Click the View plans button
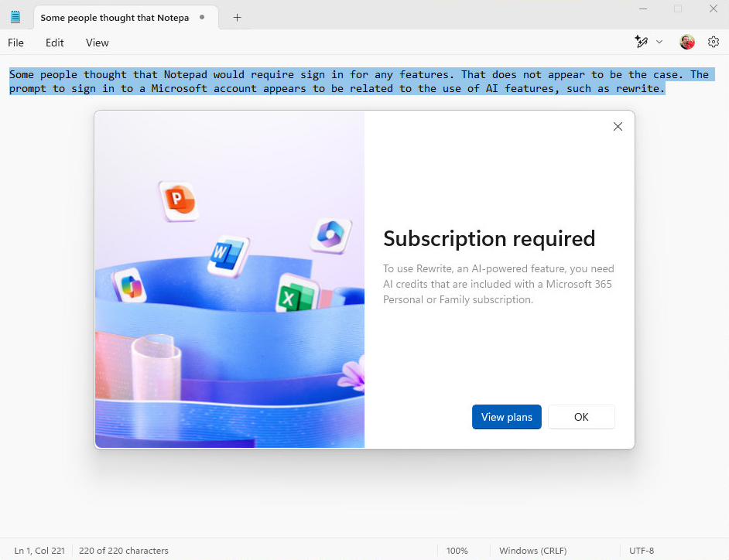 [506, 417]
